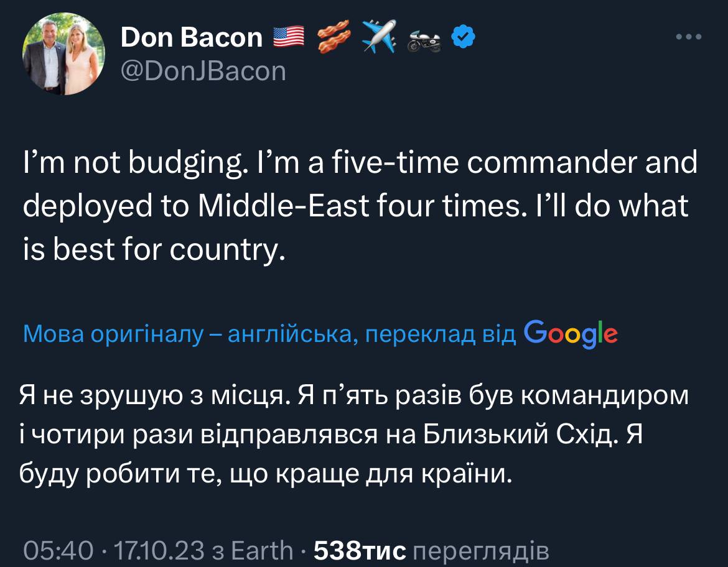Click the 05:40 post timestamp
Viewport: 728px width, 567px height.
coord(58,550)
